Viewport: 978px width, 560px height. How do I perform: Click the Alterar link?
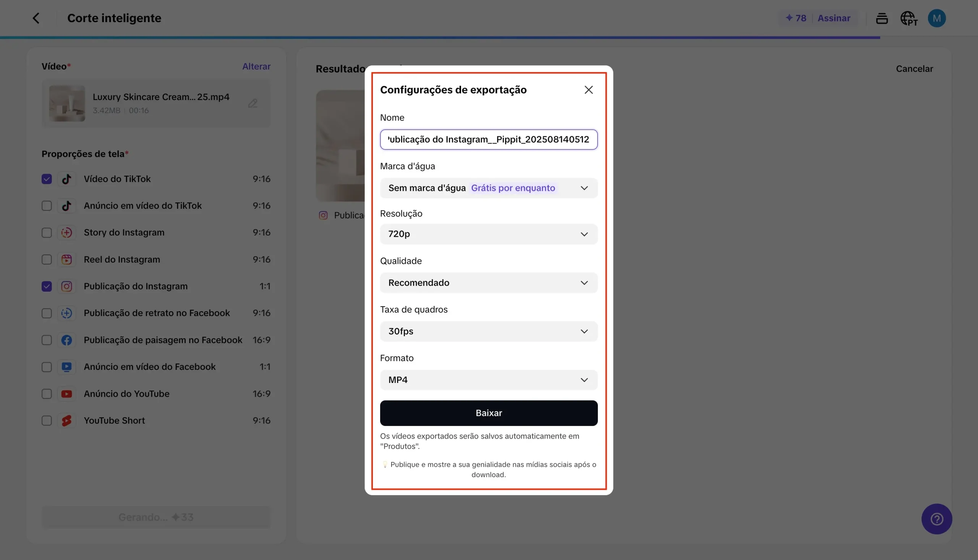(x=256, y=66)
